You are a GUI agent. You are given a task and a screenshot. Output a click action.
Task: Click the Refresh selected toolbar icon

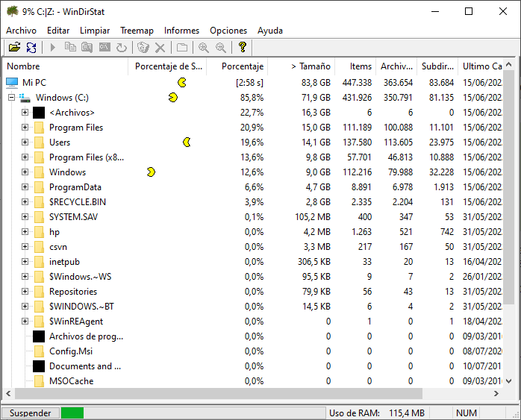pyautogui.click(x=122, y=48)
